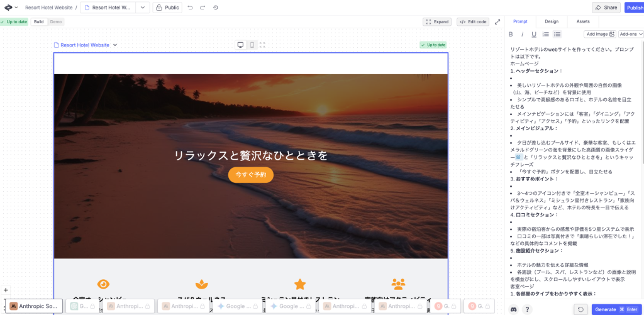Click the redo arrow icon

click(x=203, y=8)
